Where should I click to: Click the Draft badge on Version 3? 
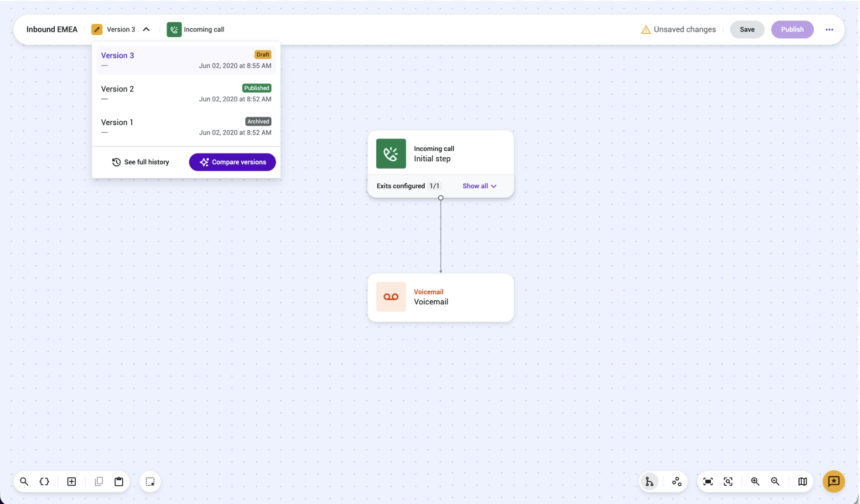click(x=263, y=55)
